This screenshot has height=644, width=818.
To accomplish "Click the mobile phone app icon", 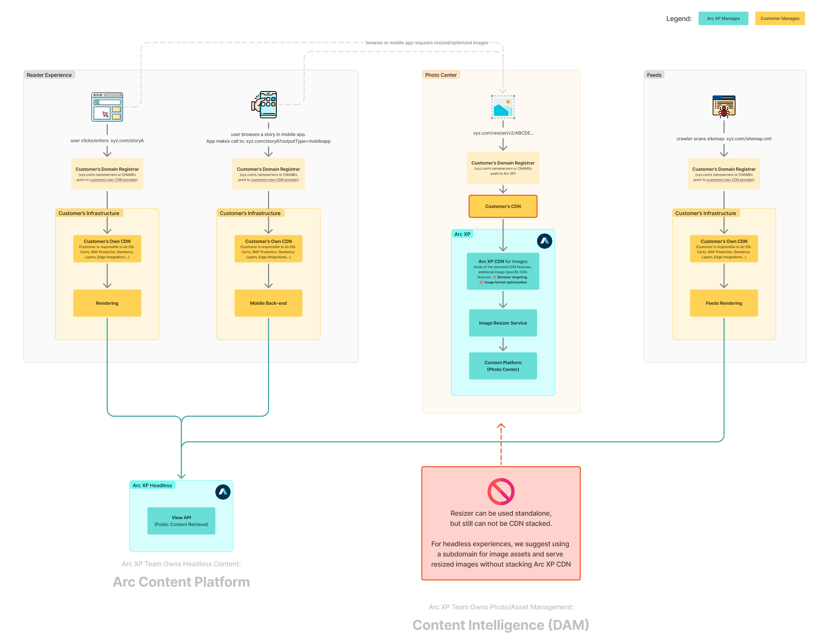I will coord(264,104).
